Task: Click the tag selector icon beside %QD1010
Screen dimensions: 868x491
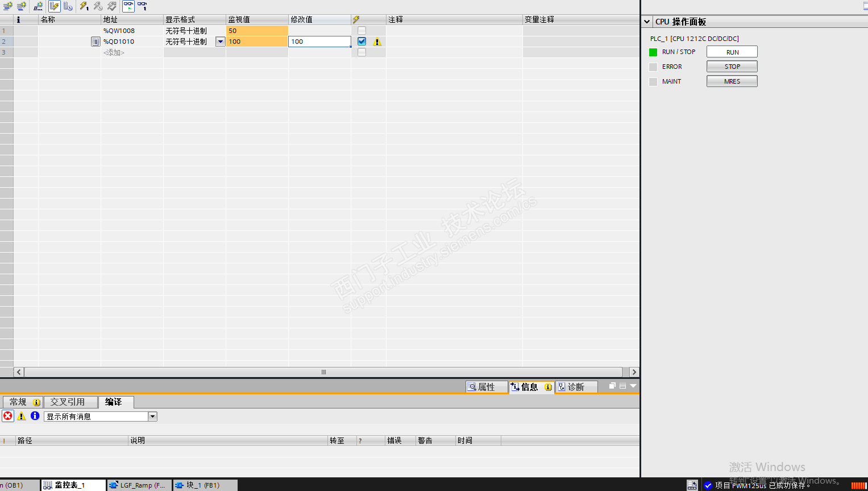Action: tap(95, 42)
